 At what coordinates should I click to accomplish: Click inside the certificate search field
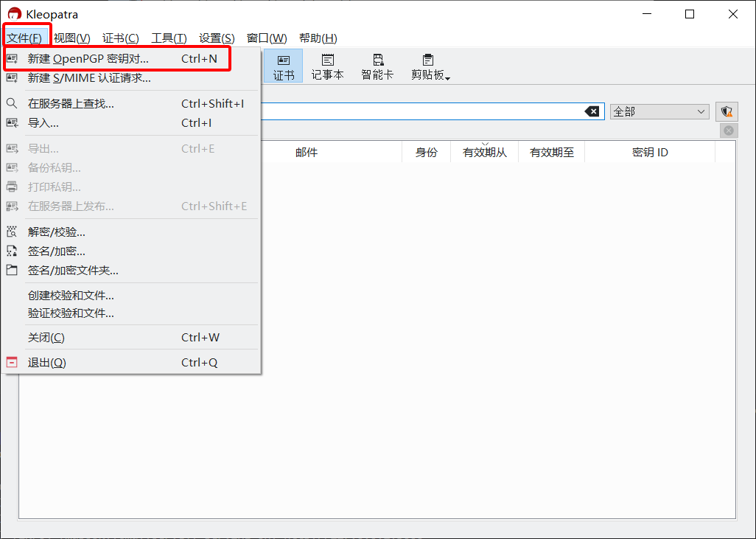420,111
